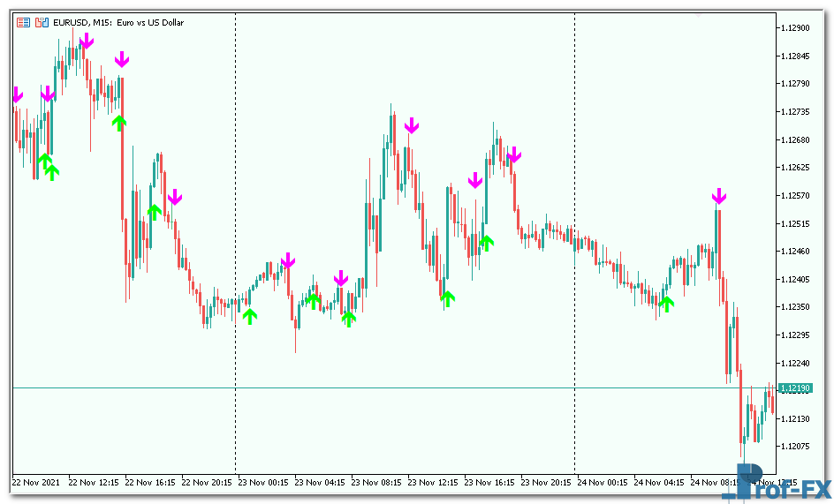Click the current price label 1.12190

tap(799, 388)
